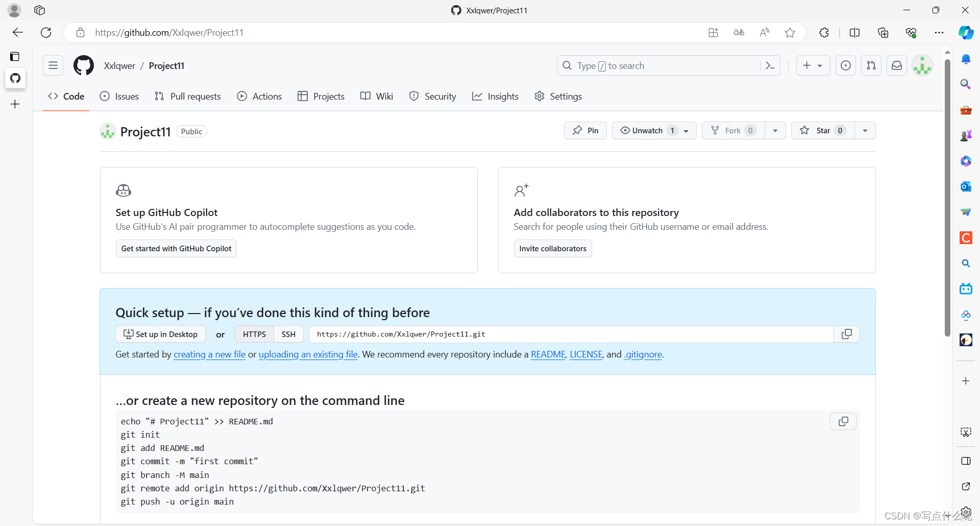Open the pull requests icon in top bar
This screenshot has height=526, width=980.
pos(871,65)
